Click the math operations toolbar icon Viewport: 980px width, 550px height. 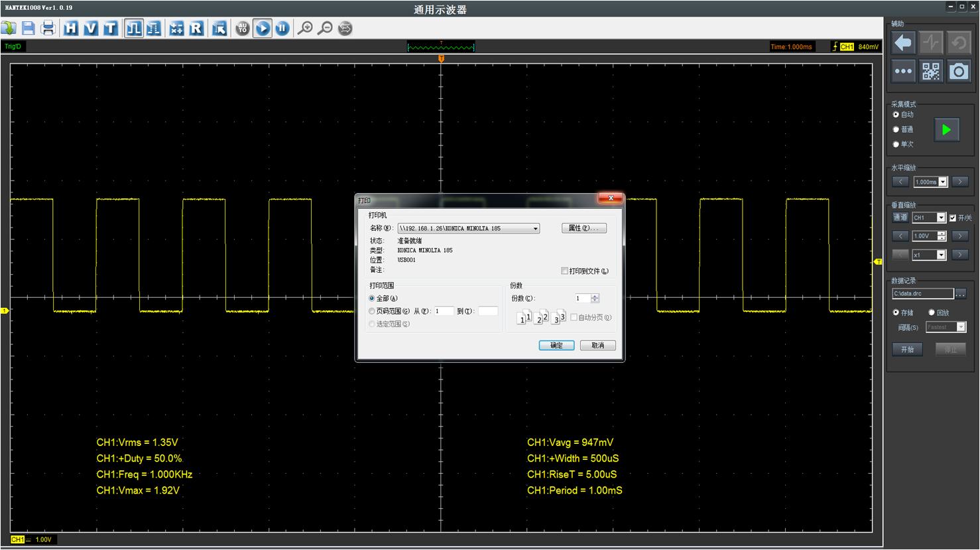coord(176,28)
